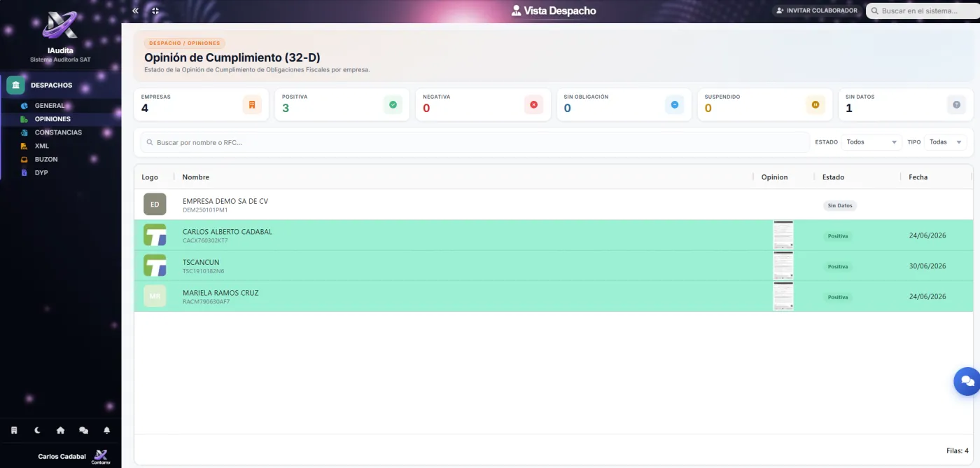Click the red X Negativa card icon
Viewport: 980px width, 468px height.
533,104
